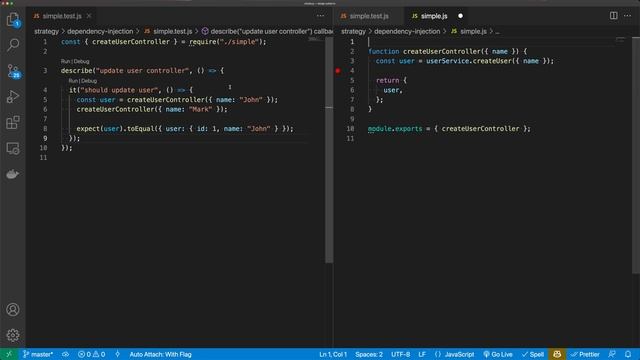Click feedback icon in status bar
Viewport: 640px width, 360px height.
(611, 354)
